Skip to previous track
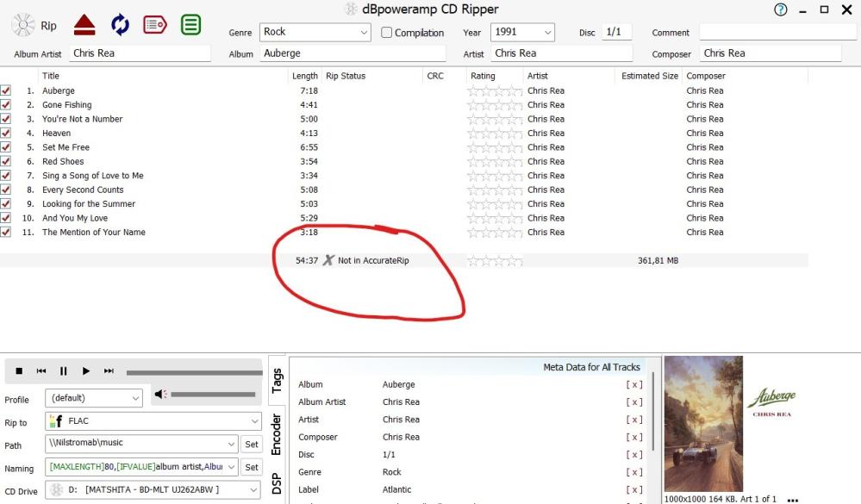This screenshot has width=861, height=504. [x=41, y=371]
